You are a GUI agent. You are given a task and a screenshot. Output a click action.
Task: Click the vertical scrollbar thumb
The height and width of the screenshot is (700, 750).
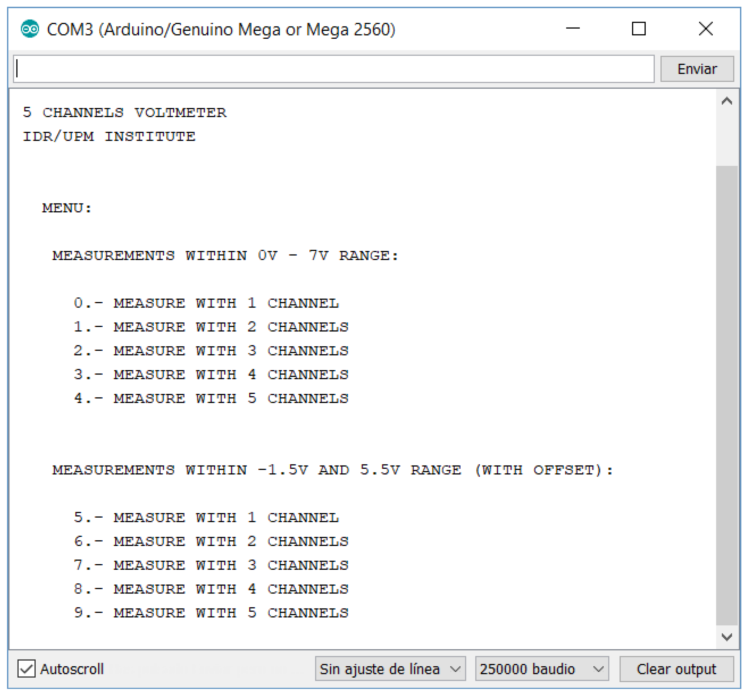click(726, 395)
